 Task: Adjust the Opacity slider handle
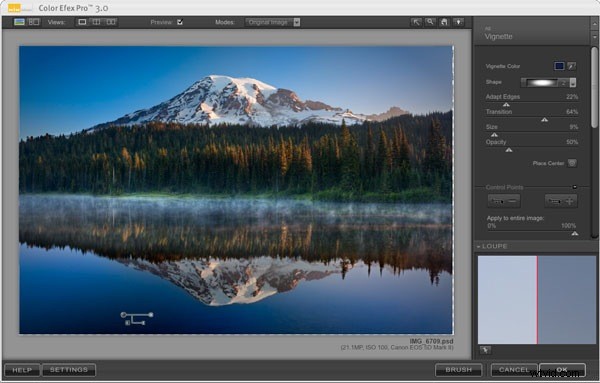pos(509,150)
